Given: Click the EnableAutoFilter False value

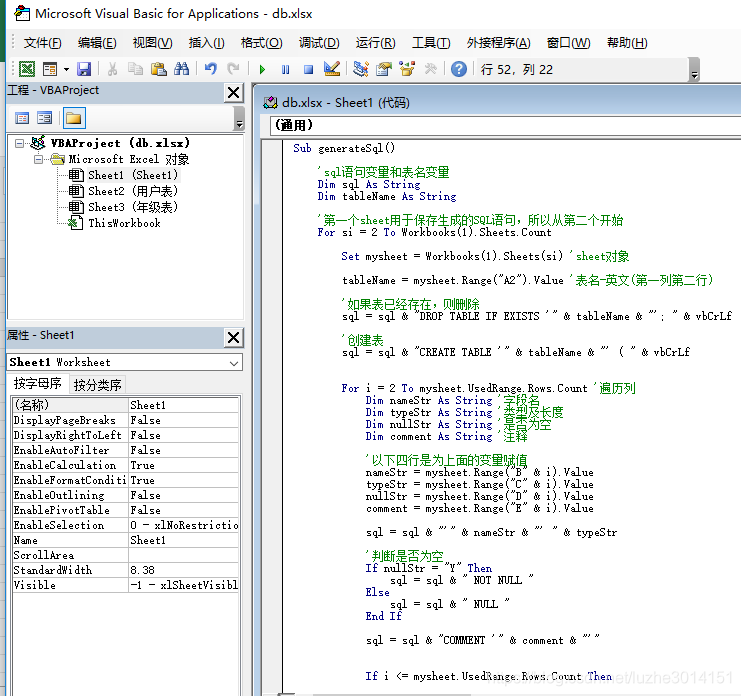Looking at the screenshot, I should click(183, 450).
